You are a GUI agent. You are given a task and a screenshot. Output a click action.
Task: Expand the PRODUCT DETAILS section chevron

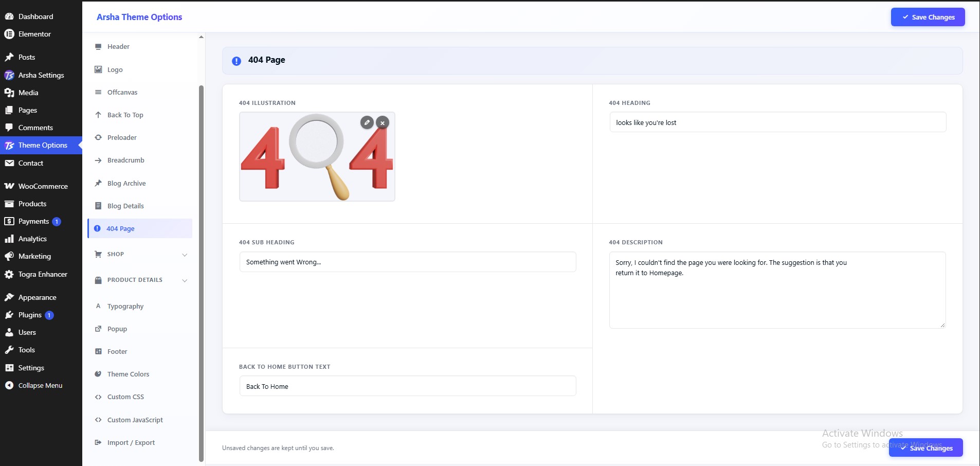pyautogui.click(x=185, y=280)
